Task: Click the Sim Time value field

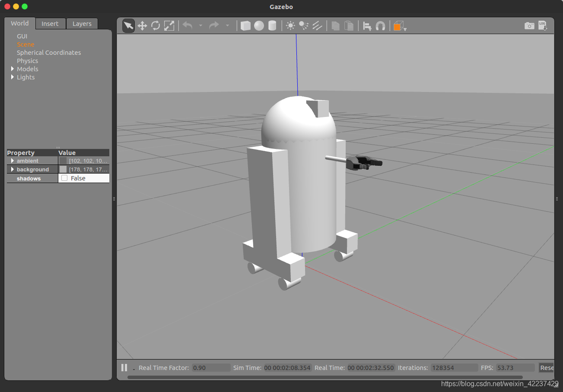Action: coord(287,368)
